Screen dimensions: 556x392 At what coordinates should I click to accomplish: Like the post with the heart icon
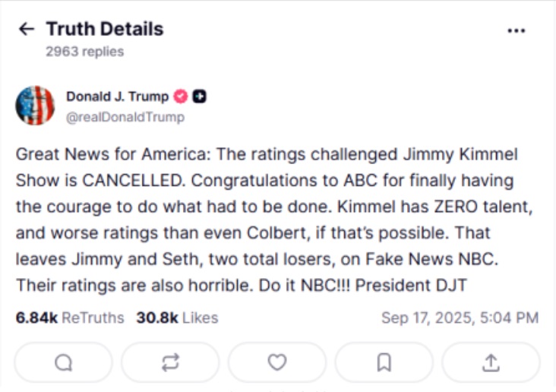277,362
